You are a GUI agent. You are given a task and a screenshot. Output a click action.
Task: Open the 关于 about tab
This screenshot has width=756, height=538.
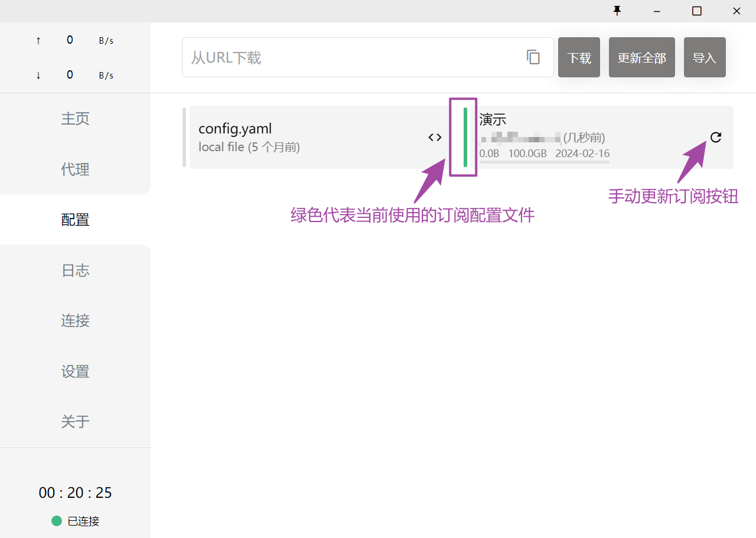[x=75, y=422]
